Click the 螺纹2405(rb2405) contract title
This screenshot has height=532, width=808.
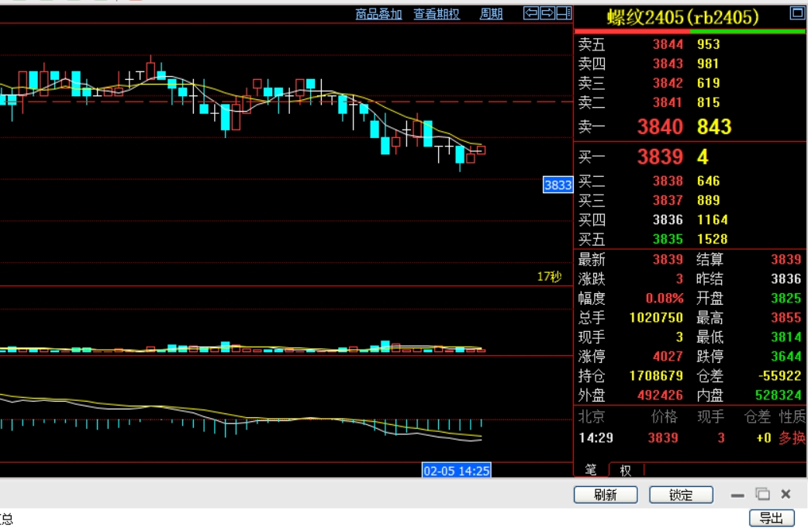(682, 17)
